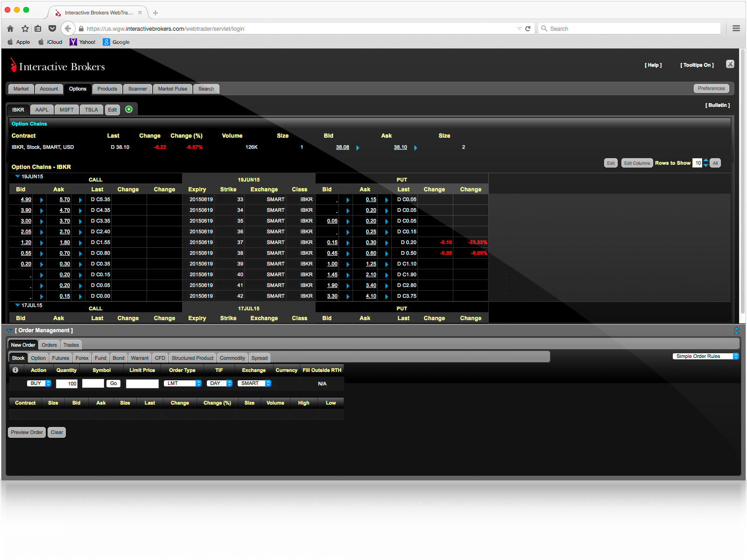The height and width of the screenshot is (560, 747).
Task: Open the BUY action dropdown
Action: click(x=39, y=384)
